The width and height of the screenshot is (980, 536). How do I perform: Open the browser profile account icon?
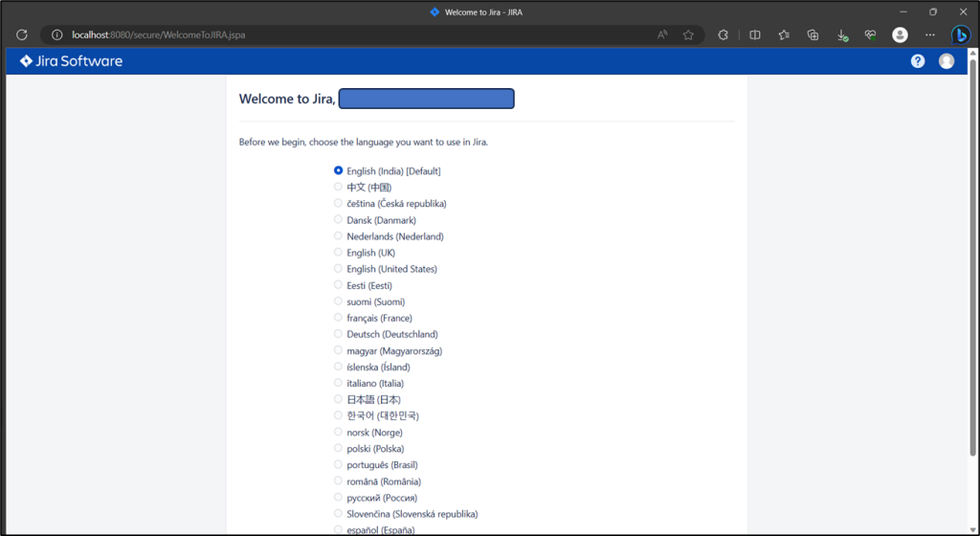(900, 35)
